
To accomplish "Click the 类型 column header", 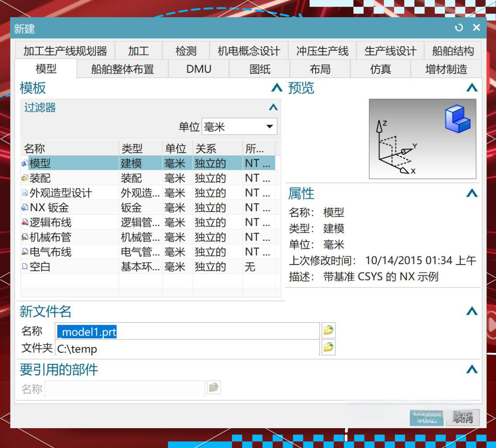I will click(141, 148).
